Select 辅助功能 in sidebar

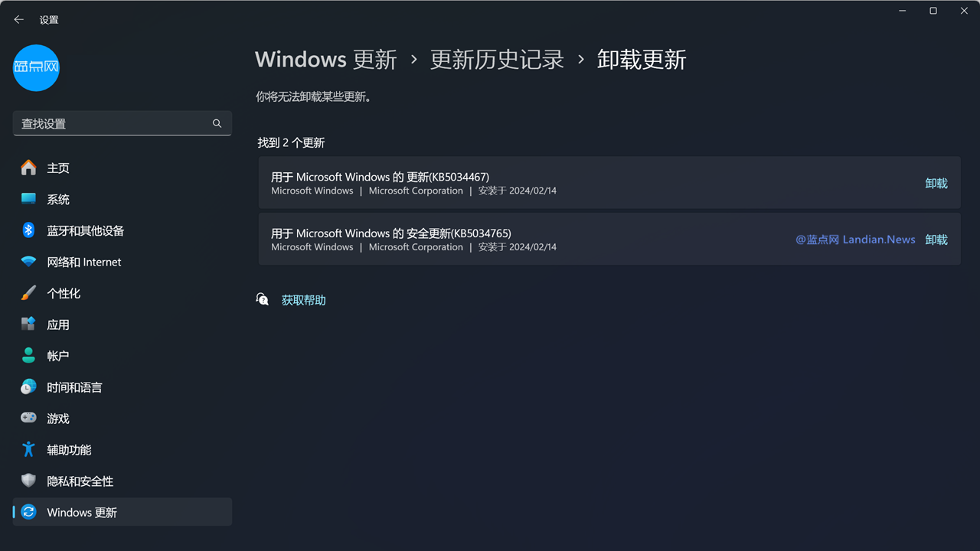[x=122, y=450]
